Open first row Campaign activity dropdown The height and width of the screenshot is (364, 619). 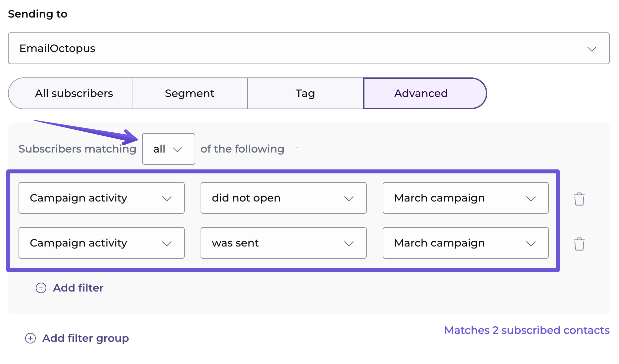(101, 198)
